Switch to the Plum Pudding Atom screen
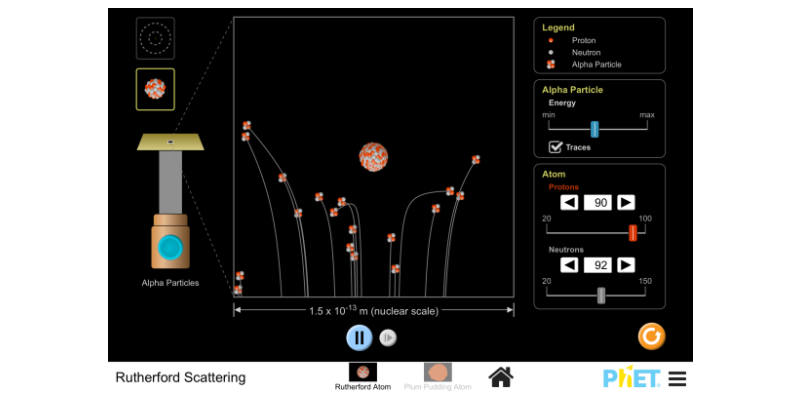This screenshot has width=800, height=400. pyautogui.click(x=437, y=373)
